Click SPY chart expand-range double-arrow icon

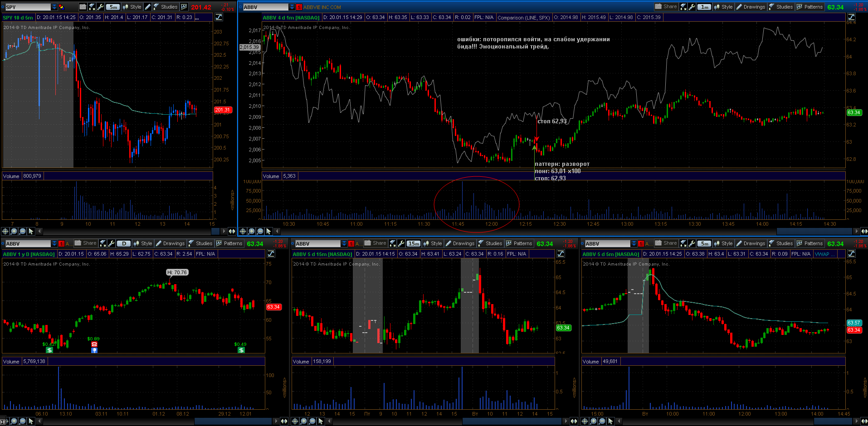click(x=232, y=231)
